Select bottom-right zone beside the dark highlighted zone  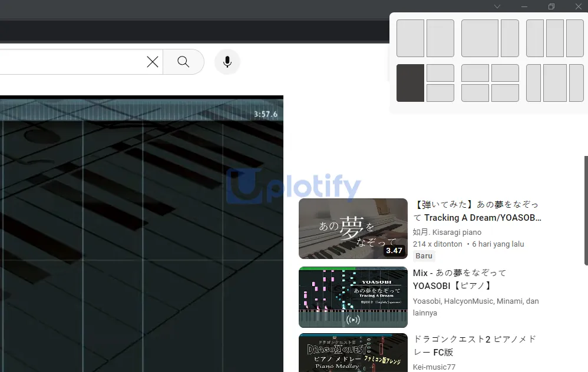pos(440,93)
